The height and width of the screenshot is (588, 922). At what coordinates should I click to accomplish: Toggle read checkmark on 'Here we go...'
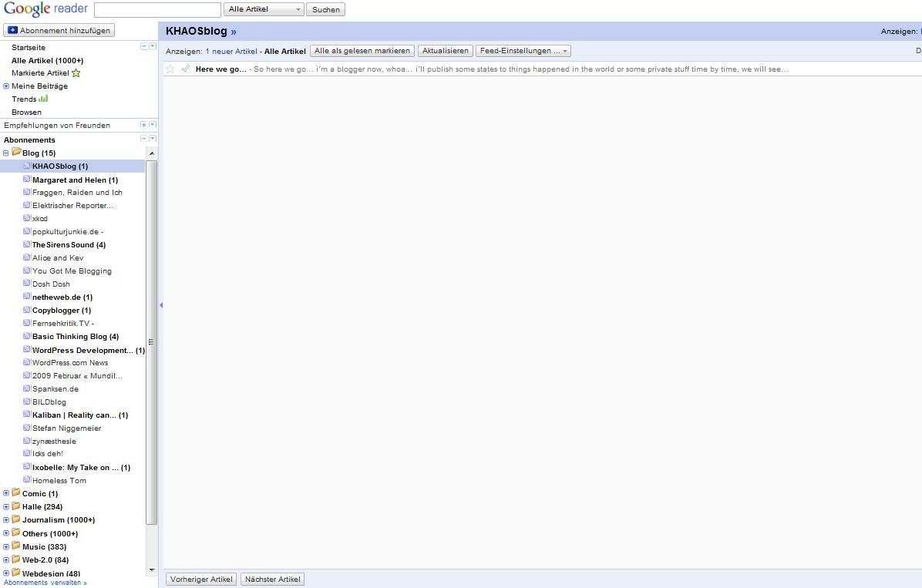click(185, 69)
